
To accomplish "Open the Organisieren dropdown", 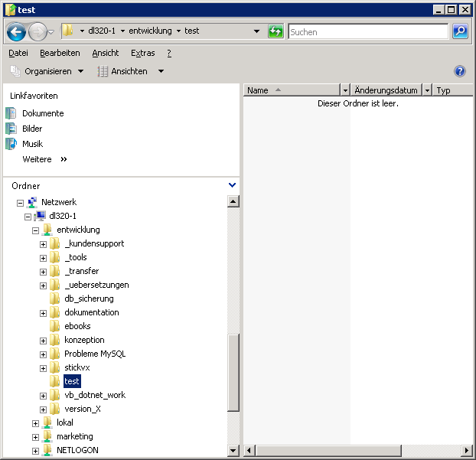I will [x=47, y=71].
